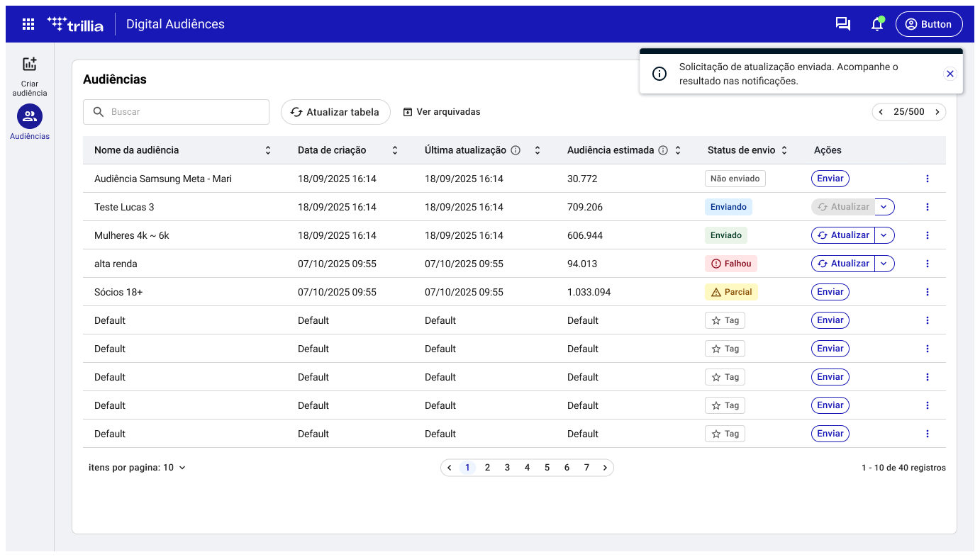Click Atualizar for alta renda

pos(843,264)
